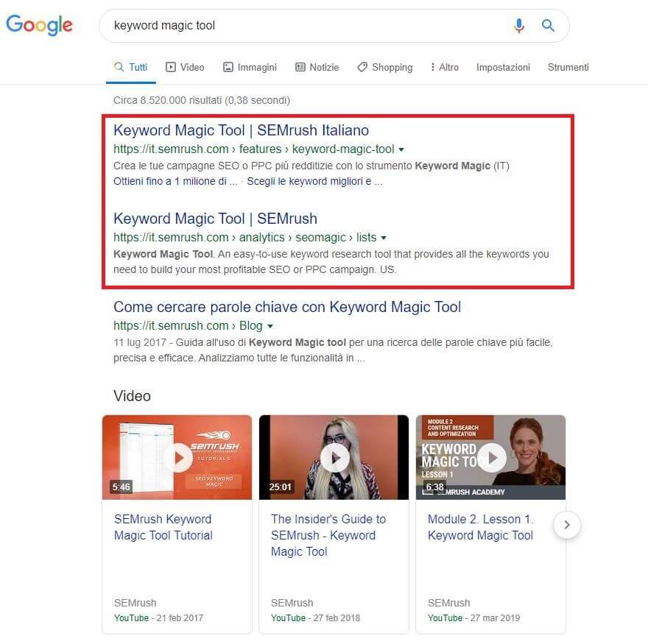Switch to the Tutti results tab
The width and height of the screenshot is (648, 644).
tap(131, 67)
